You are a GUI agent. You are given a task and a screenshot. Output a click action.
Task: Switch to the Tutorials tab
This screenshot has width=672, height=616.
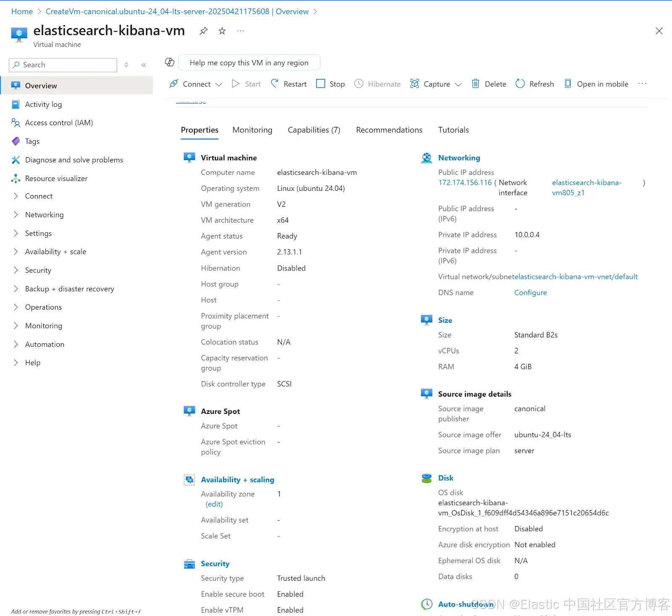[x=454, y=130]
